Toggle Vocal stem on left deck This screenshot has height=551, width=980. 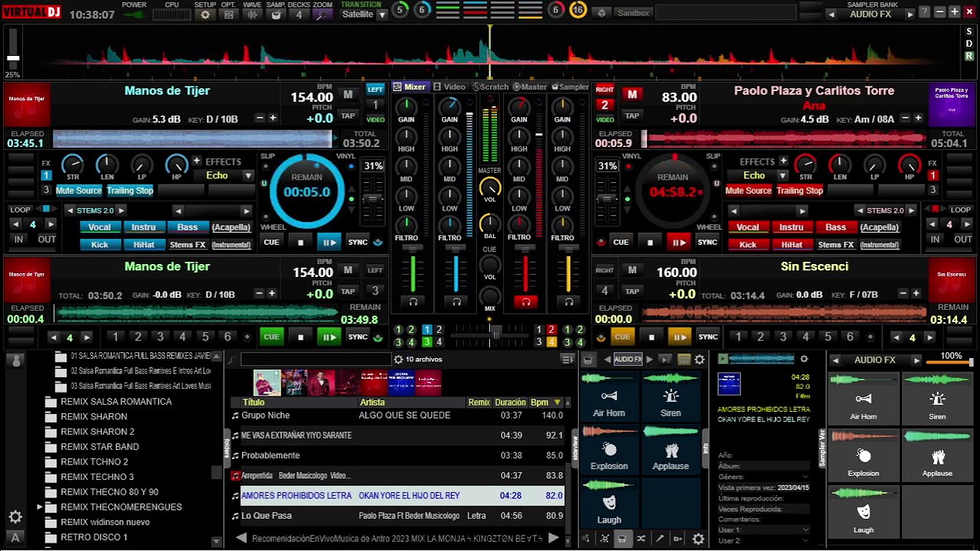[x=100, y=227]
